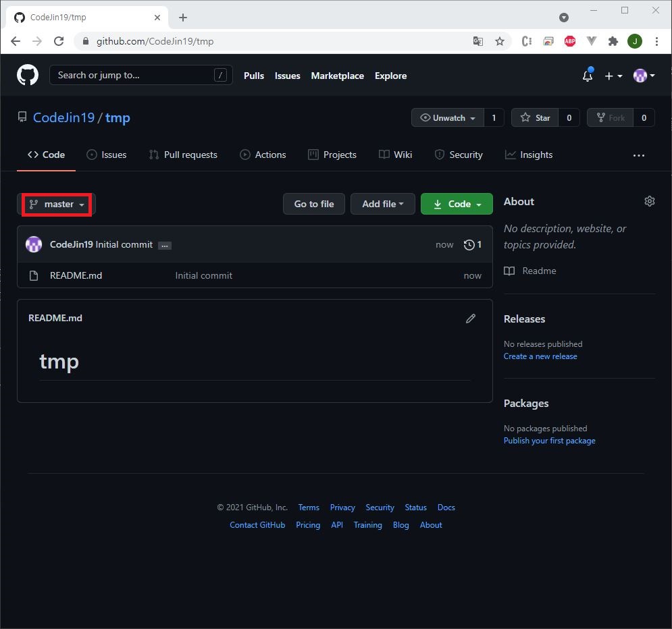Viewport: 672px width, 629px height.
Task: Click the more options ellipsis in repo nav
Action: pyautogui.click(x=639, y=155)
